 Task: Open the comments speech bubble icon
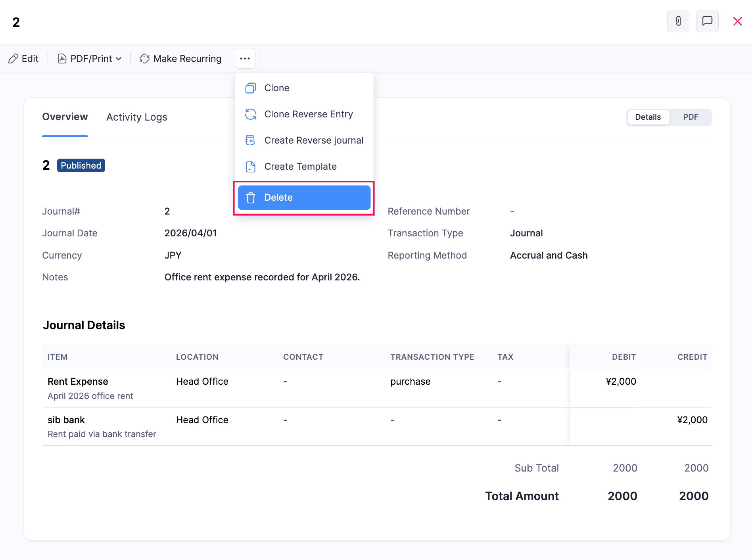click(x=707, y=21)
